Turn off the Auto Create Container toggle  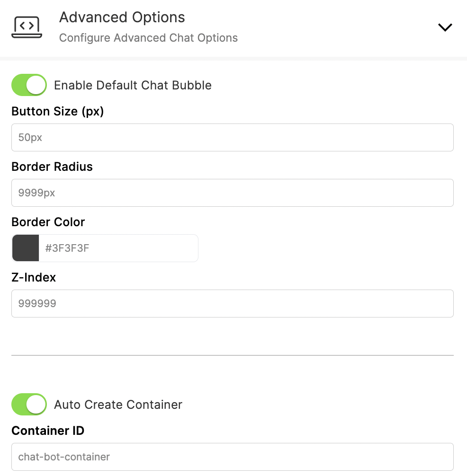(x=29, y=405)
